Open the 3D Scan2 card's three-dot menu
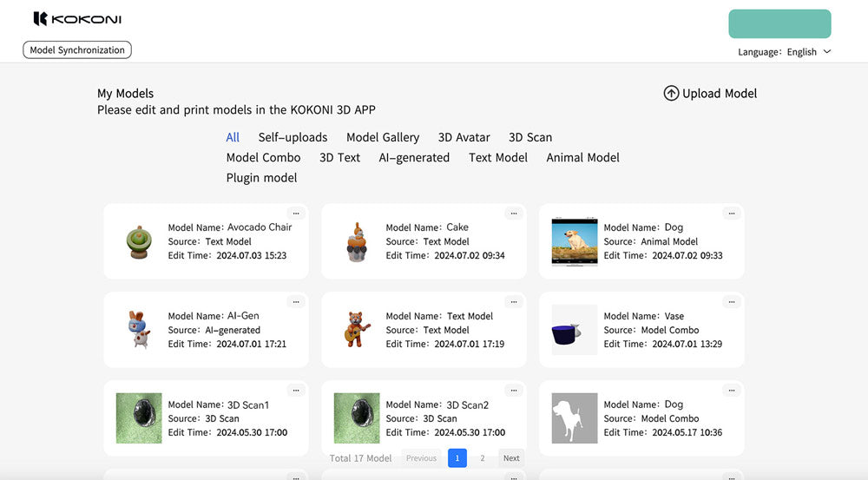This screenshot has height=480, width=868. [x=514, y=390]
